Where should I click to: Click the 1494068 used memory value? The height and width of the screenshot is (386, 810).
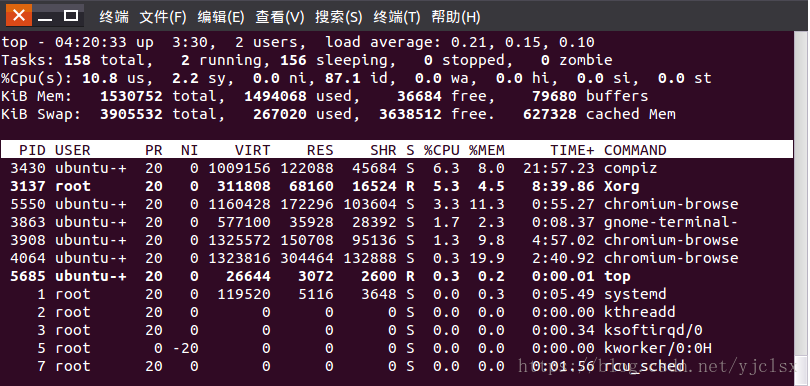tap(275, 96)
